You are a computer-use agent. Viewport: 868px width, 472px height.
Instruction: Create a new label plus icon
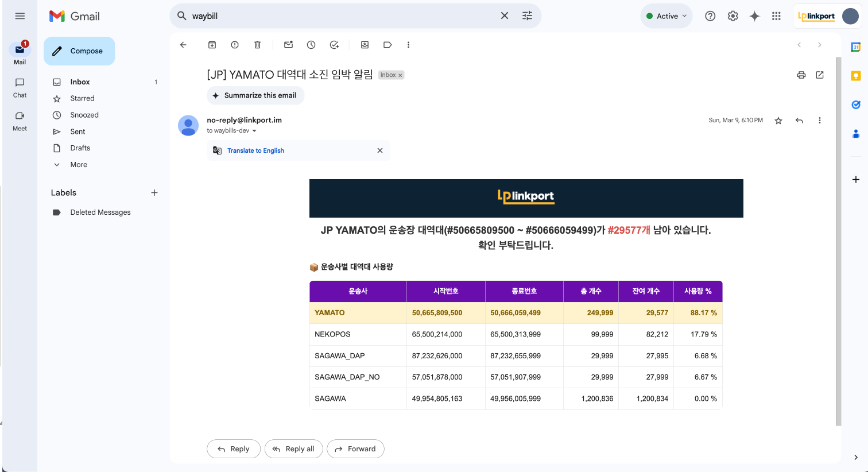[x=154, y=193]
